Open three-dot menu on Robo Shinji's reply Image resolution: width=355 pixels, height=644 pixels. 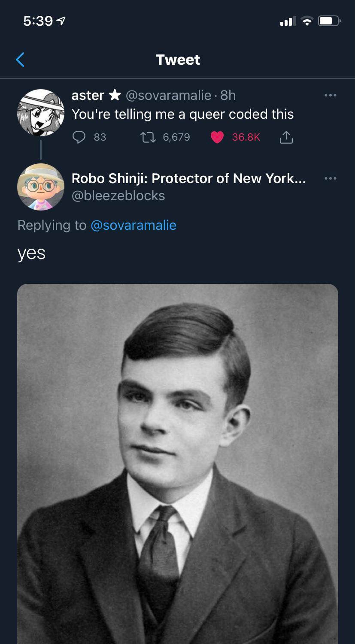(330, 178)
